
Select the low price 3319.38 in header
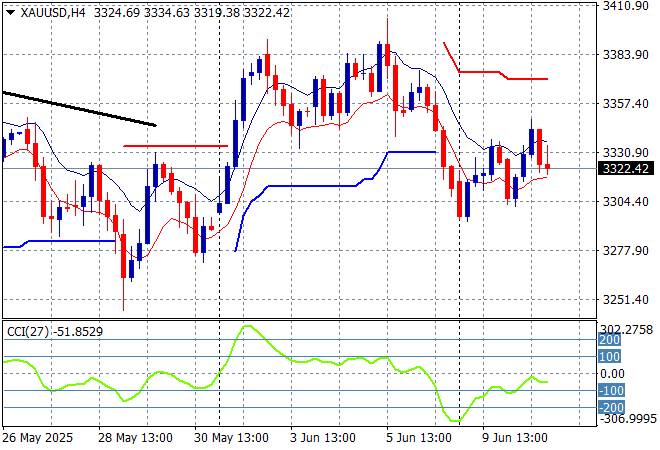(217, 13)
